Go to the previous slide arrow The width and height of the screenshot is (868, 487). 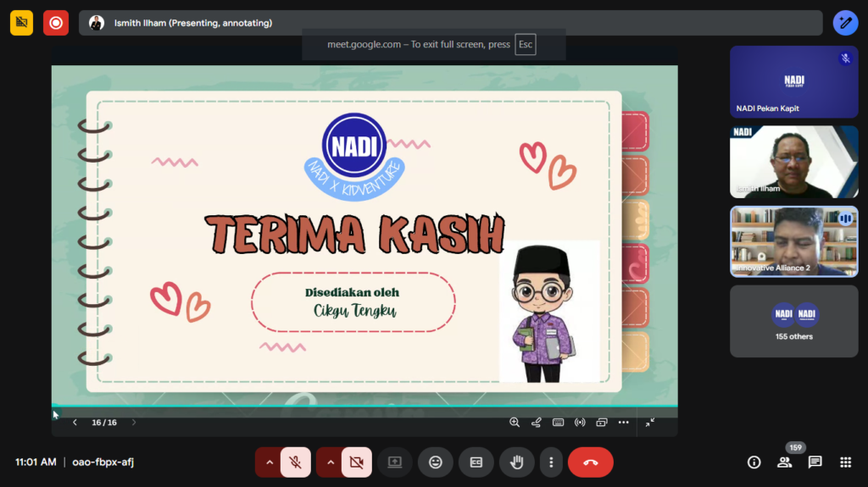click(x=75, y=423)
